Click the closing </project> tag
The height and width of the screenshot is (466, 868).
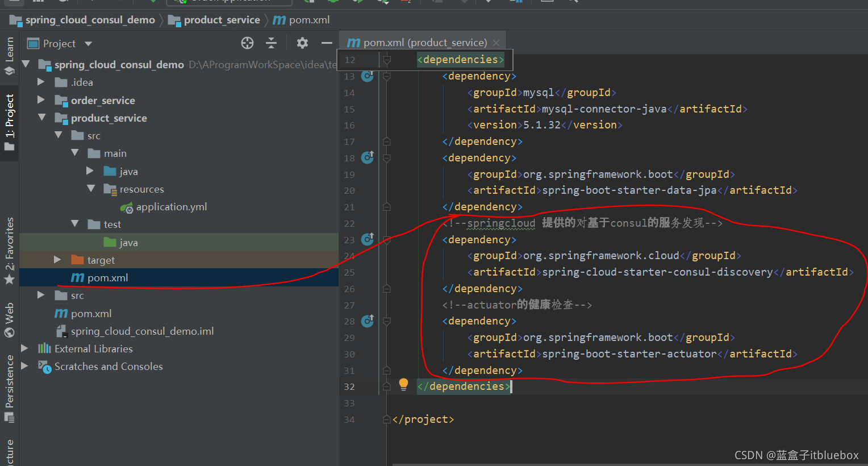423,419
